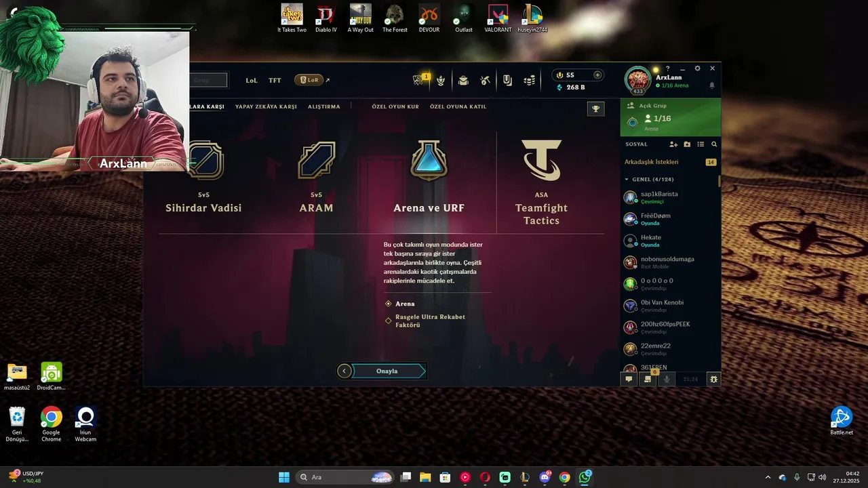Image resolution: width=868 pixels, height=488 pixels.
Task: Switch to the TFT tab
Action: (275, 80)
